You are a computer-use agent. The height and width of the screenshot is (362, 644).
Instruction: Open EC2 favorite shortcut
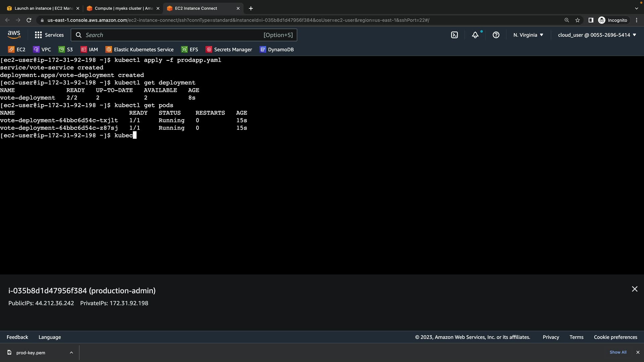(17, 50)
